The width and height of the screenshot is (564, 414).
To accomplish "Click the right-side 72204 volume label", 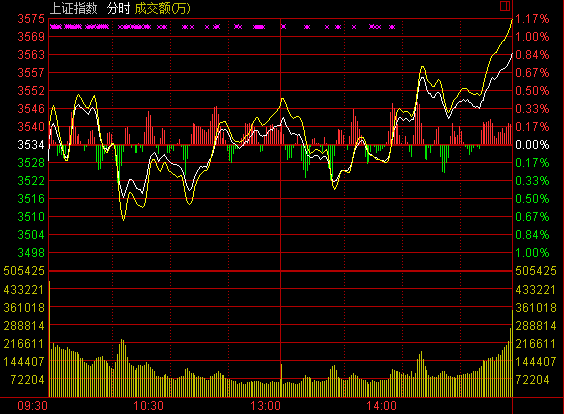I will point(532,379).
